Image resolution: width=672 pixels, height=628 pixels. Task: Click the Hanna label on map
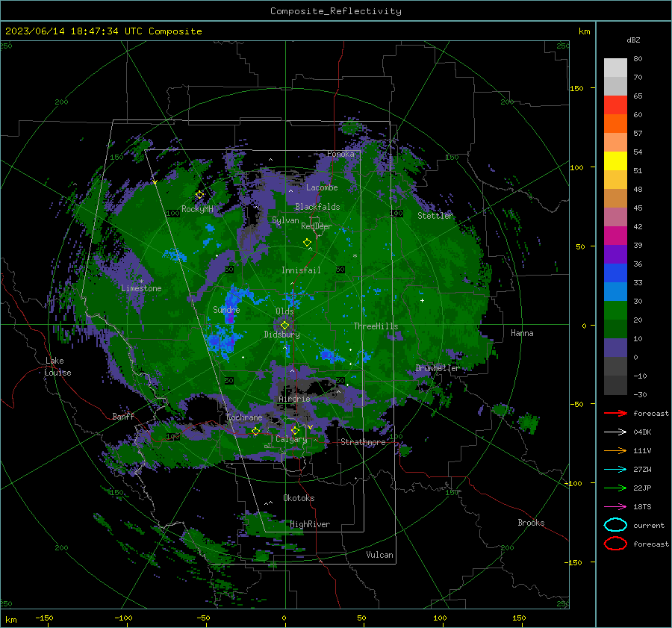point(522,333)
